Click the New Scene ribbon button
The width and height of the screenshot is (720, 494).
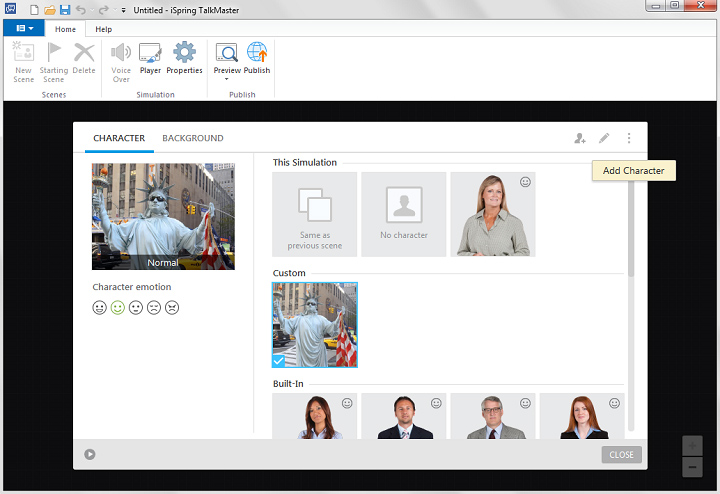pyautogui.click(x=23, y=62)
